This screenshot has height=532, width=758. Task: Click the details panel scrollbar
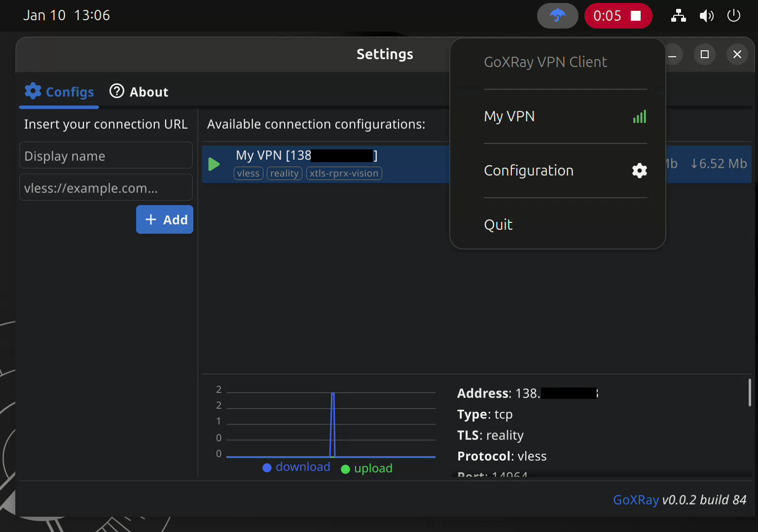pyautogui.click(x=750, y=392)
